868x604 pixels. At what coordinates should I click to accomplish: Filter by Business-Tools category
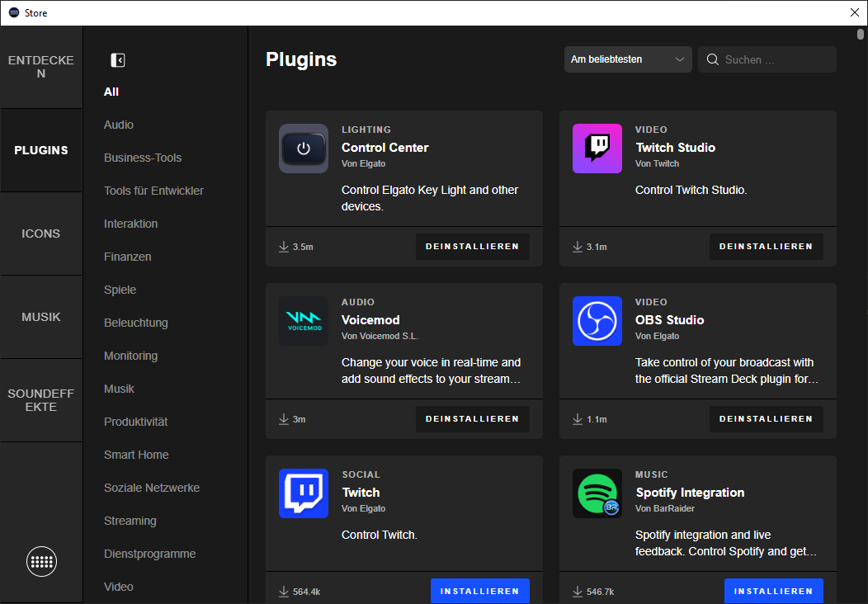143,158
